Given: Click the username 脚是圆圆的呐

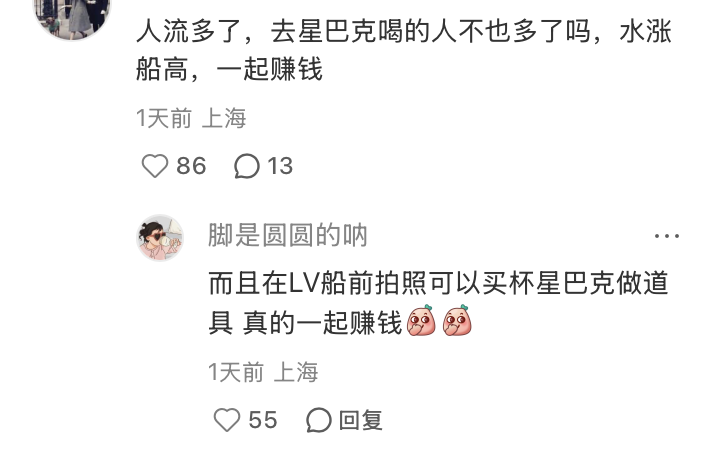Looking at the screenshot, I should pos(287,235).
